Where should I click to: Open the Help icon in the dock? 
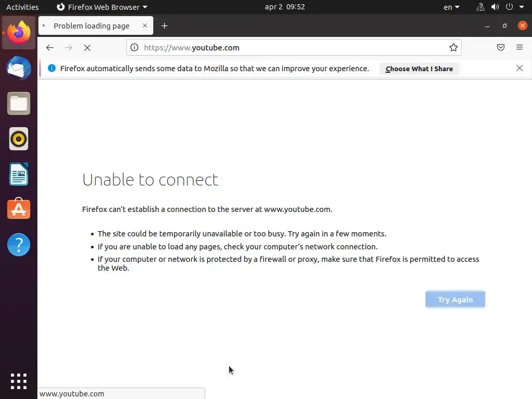point(19,245)
